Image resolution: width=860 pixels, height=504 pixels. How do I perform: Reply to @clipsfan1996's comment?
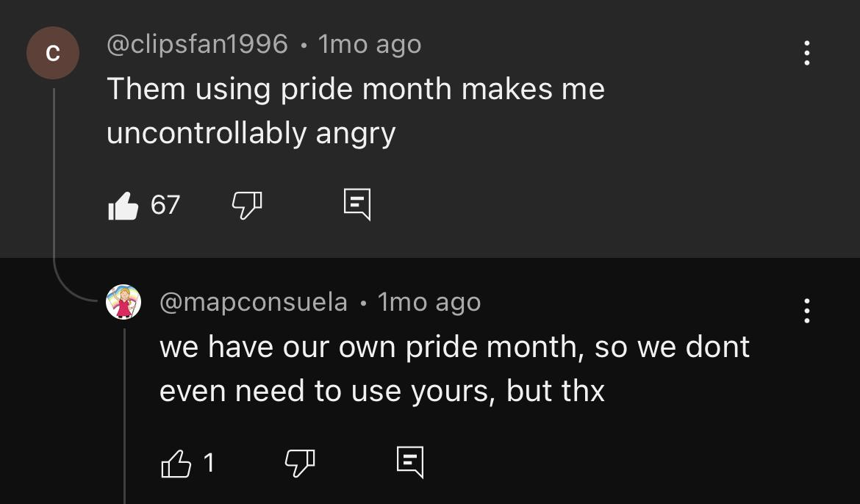[x=357, y=205]
